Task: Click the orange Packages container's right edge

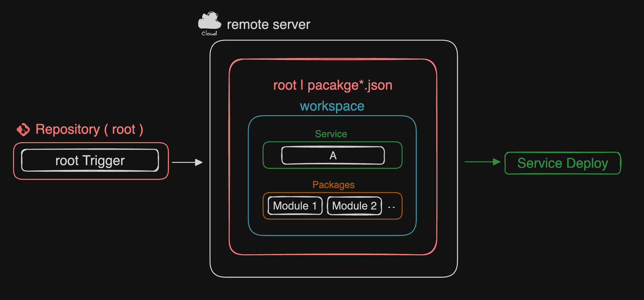Action: point(402,206)
